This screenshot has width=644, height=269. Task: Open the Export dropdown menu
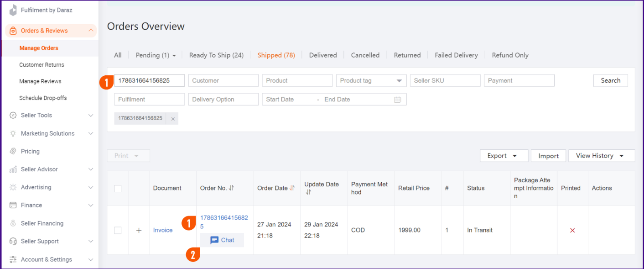pos(504,156)
